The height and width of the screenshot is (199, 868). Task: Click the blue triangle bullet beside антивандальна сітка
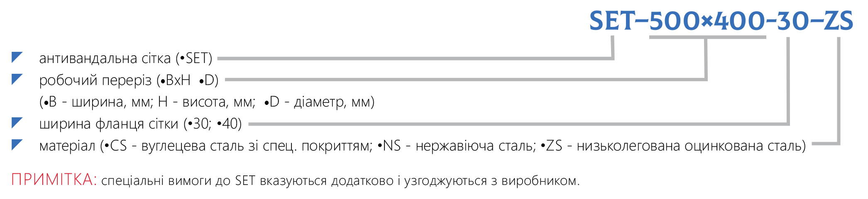point(17,57)
